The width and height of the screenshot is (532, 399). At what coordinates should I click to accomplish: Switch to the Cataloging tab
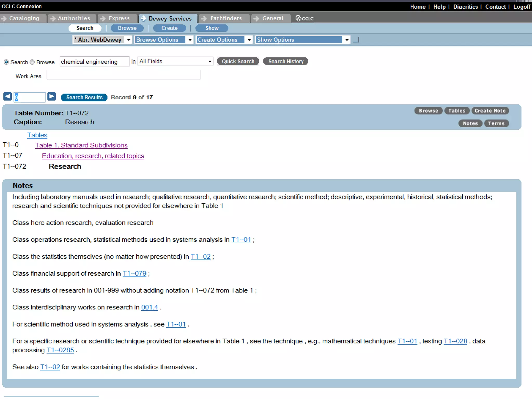24,18
